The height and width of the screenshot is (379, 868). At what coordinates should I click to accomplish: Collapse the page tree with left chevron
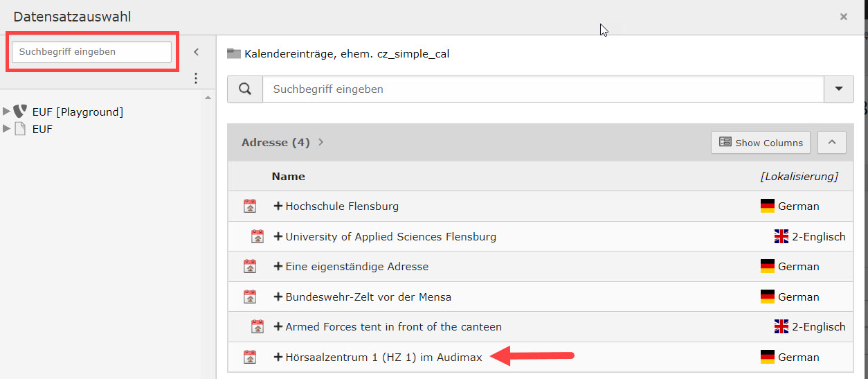click(x=196, y=52)
